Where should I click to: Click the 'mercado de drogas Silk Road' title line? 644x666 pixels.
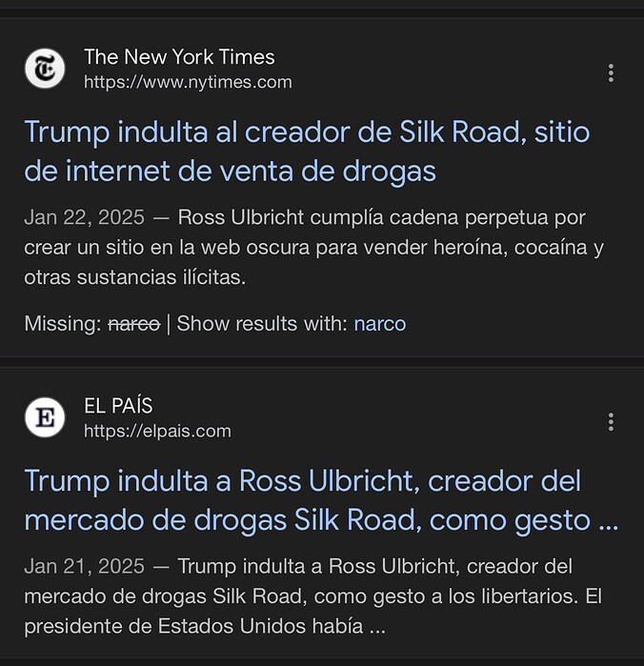(320, 520)
